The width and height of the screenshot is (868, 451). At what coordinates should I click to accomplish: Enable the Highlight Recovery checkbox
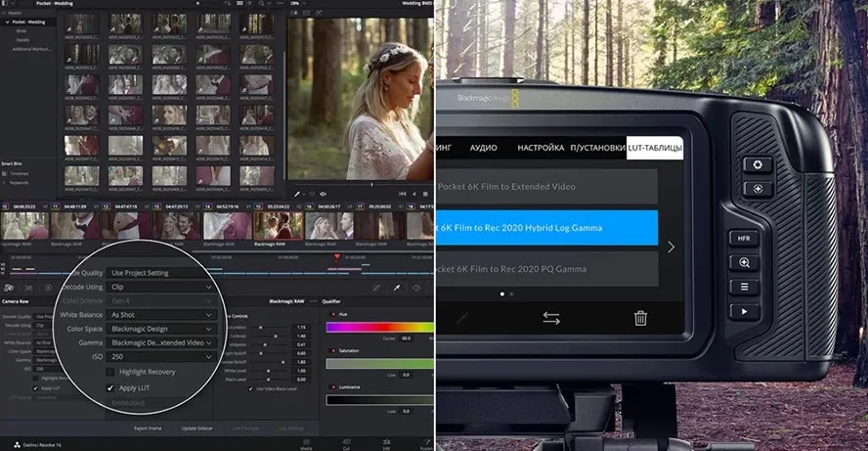tap(110, 372)
